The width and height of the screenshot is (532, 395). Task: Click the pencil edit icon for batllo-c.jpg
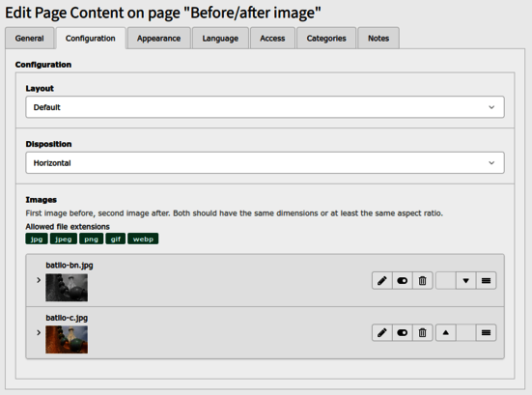382,333
